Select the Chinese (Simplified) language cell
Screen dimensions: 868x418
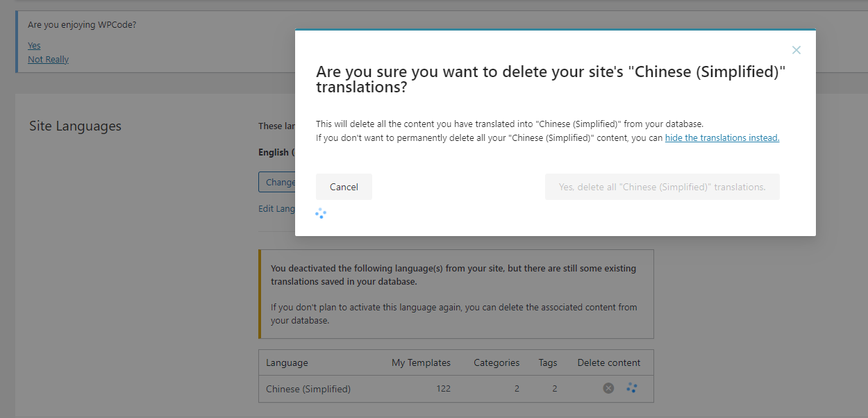(x=308, y=389)
